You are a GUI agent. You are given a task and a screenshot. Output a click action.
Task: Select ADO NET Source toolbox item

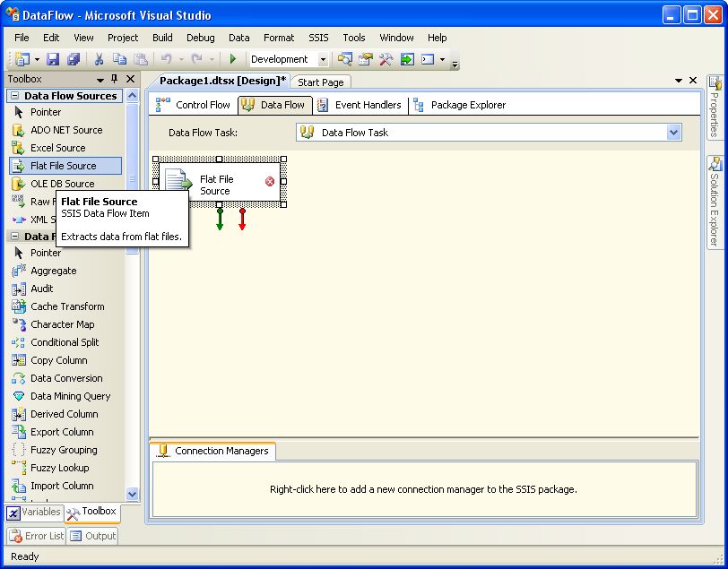[65, 130]
